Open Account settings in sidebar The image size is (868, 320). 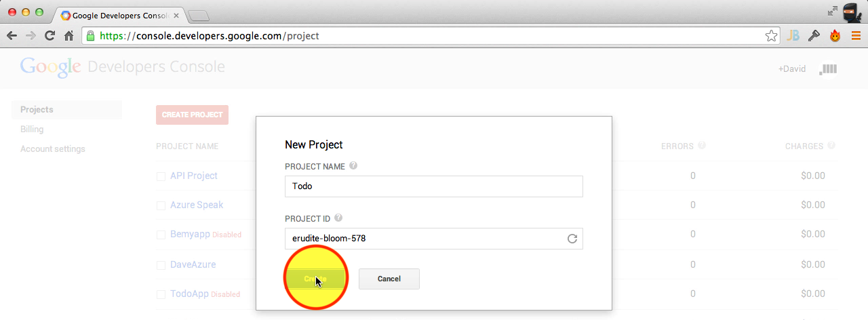pos(53,148)
